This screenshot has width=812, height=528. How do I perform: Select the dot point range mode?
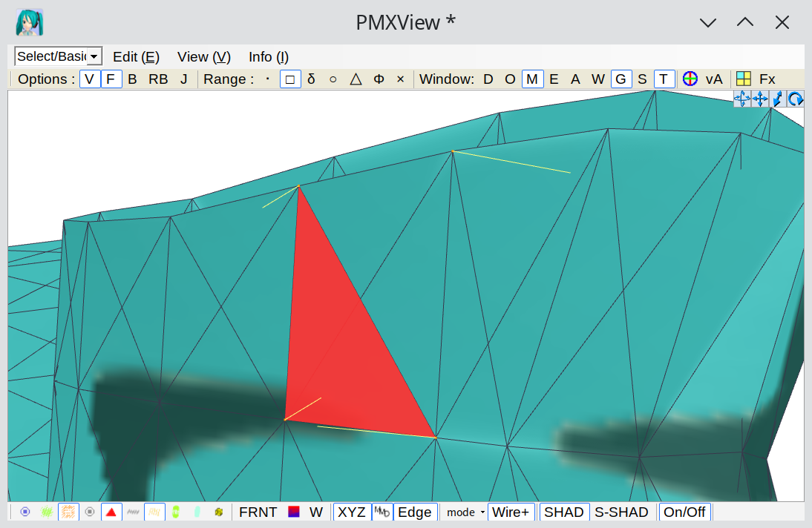268,79
